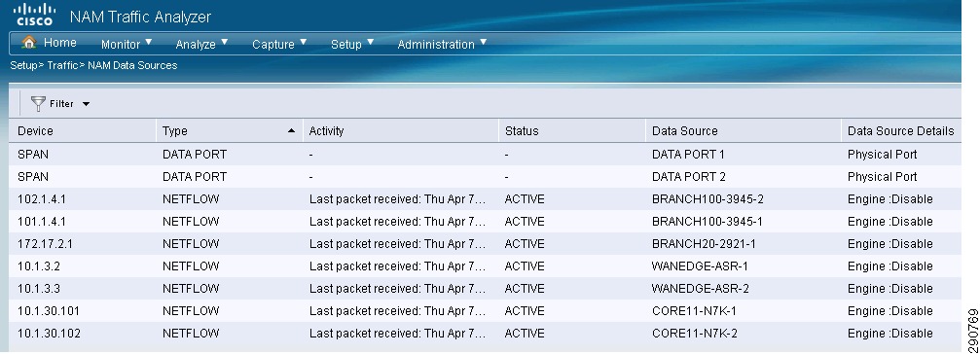Screen dimensions: 980x354
Task: Click the Type column sort arrow
Action: tap(291, 131)
